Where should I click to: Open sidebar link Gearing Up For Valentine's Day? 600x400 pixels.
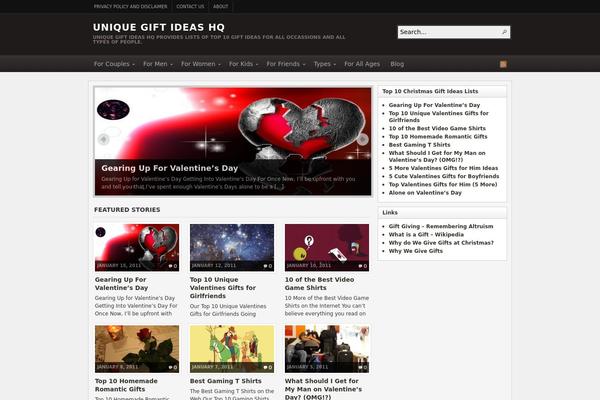434,105
